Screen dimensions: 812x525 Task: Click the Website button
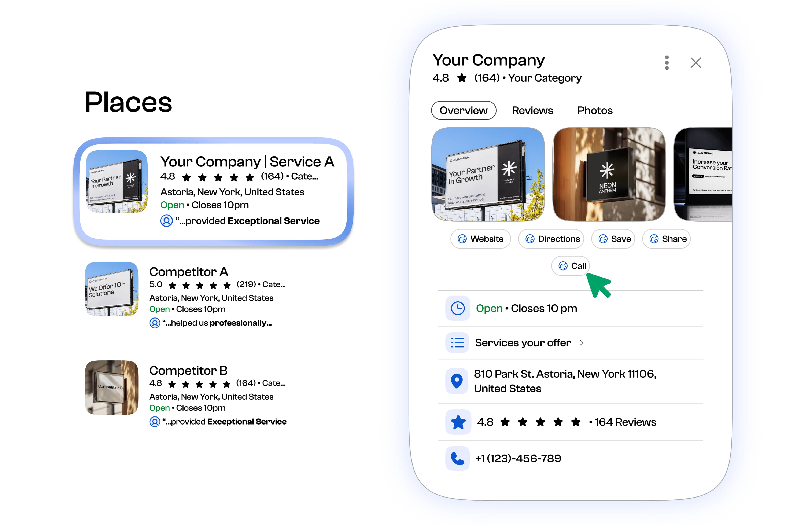pyautogui.click(x=480, y=239)
